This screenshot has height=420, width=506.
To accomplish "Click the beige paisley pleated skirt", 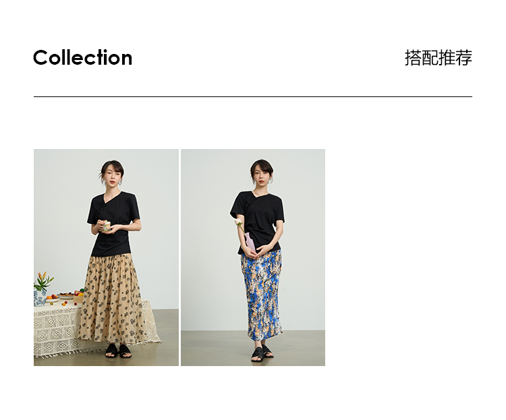I will coord(111,299).
